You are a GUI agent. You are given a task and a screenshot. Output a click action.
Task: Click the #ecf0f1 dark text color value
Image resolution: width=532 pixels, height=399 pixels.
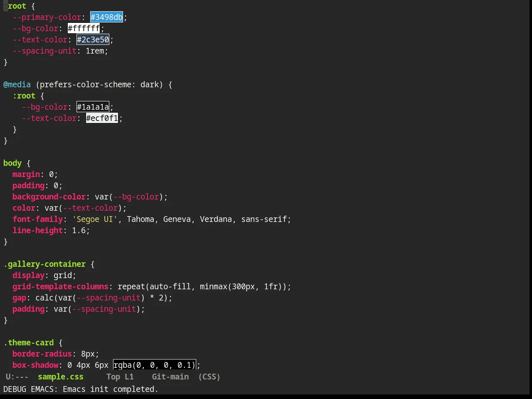click(102, 118)
